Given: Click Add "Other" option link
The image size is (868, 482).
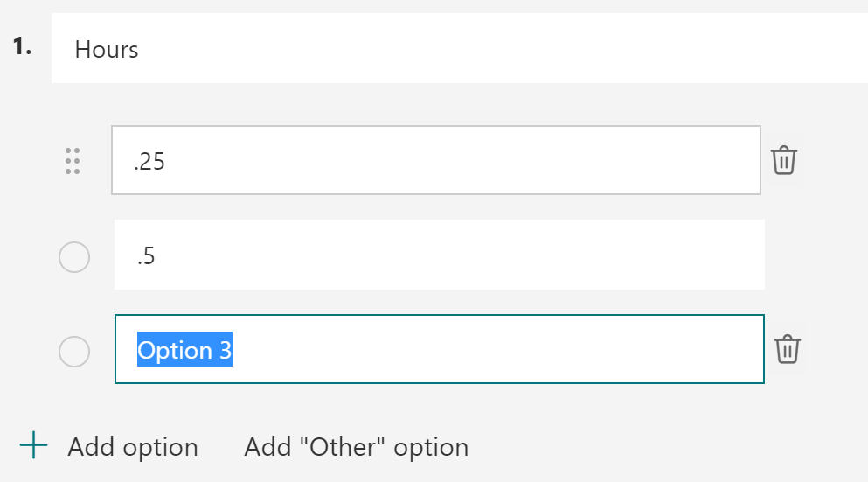Looking at the screenshot, I should coord(357,447).
